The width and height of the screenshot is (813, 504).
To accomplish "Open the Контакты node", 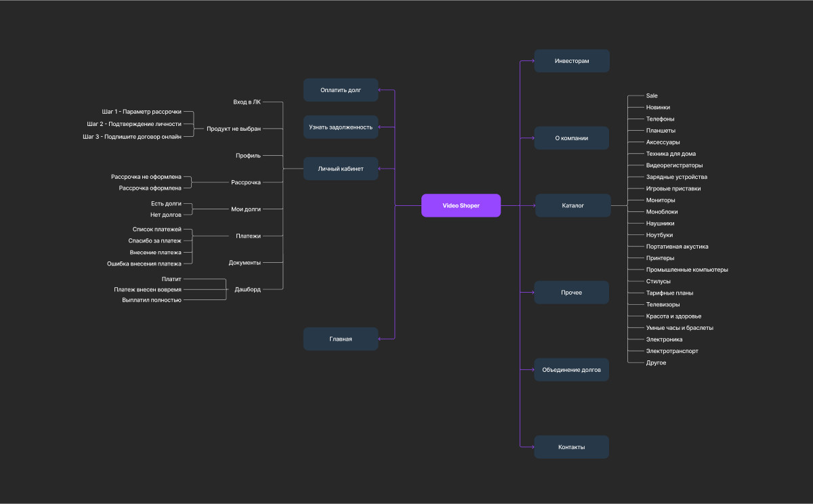I will 572,447.
